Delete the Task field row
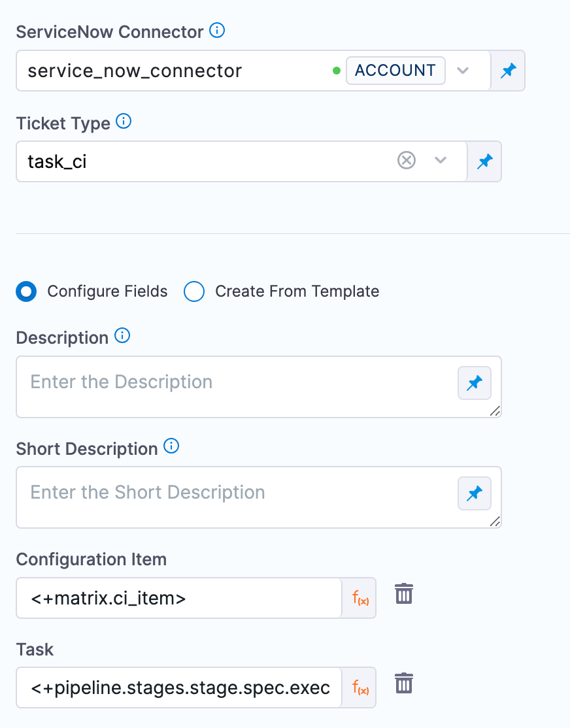 404,684
